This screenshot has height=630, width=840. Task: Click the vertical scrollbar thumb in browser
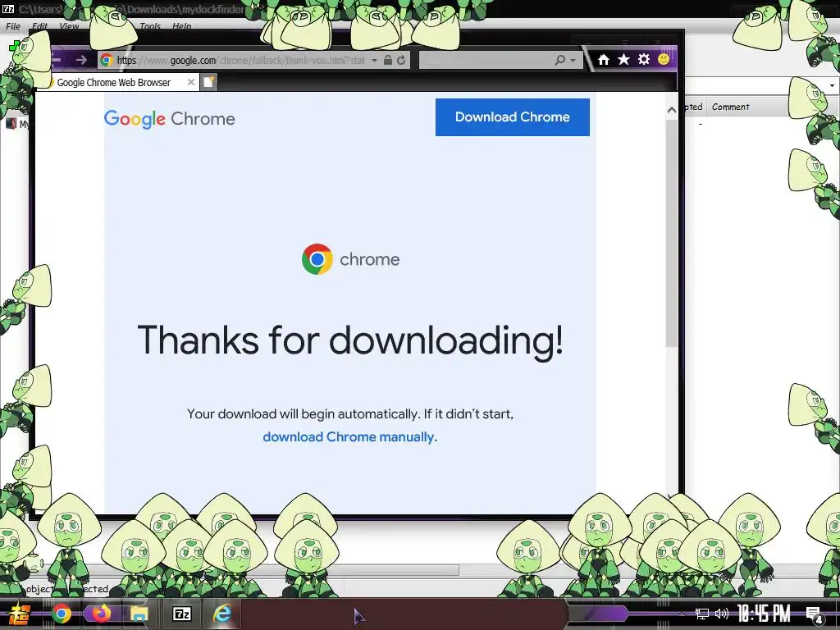672,233
